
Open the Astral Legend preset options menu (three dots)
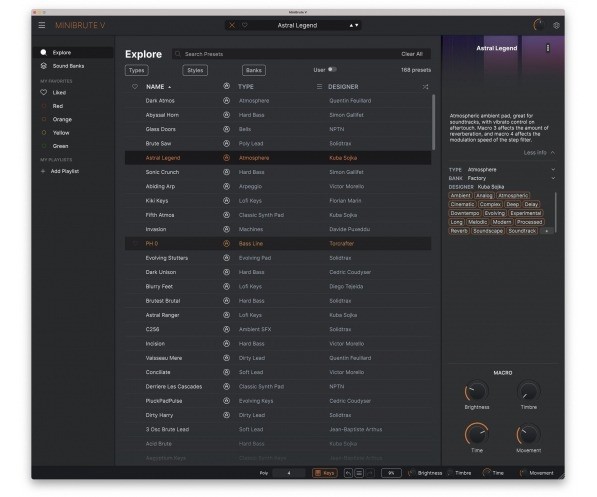coord(548,48)
